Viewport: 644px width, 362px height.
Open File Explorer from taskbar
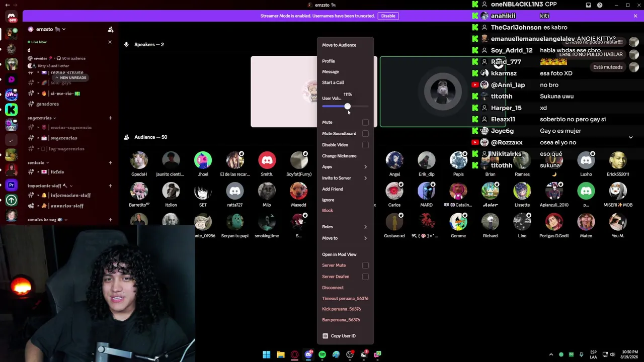(x=280, y=354)
